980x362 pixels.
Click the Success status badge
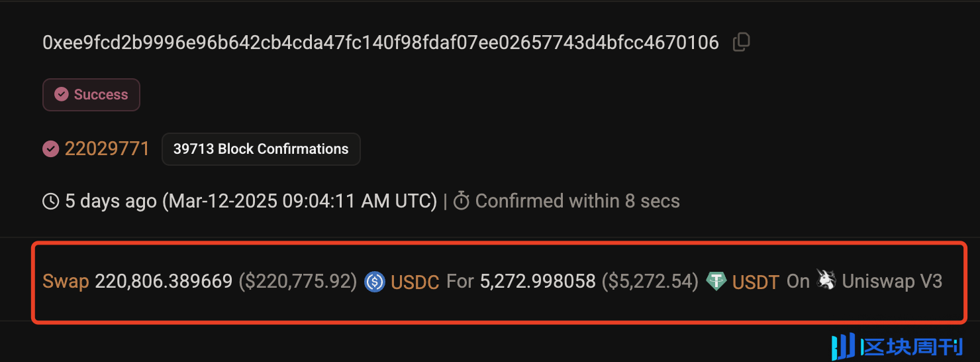[91, 95]
